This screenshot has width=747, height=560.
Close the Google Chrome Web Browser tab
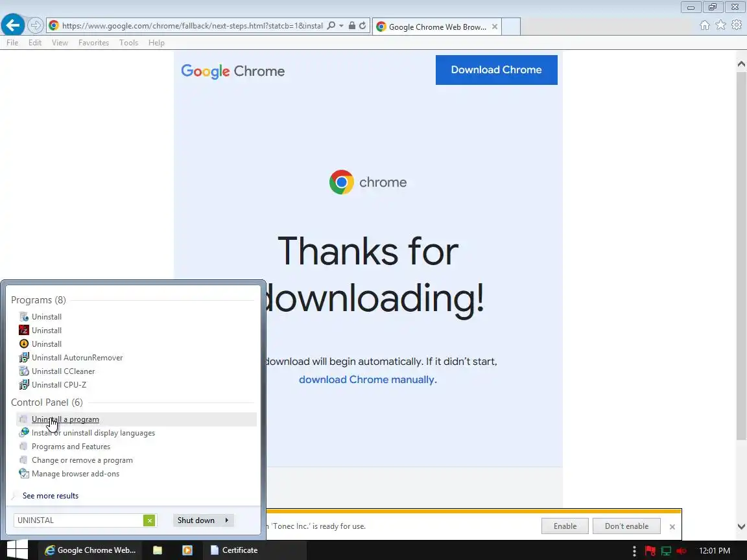[495, 27]
